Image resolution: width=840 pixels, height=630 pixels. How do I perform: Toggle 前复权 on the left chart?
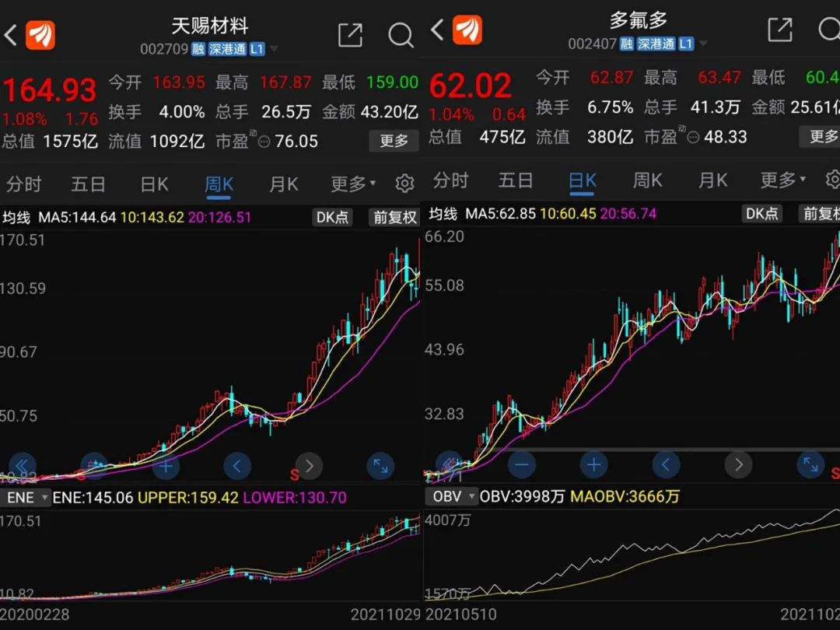[x=395, y=217]
